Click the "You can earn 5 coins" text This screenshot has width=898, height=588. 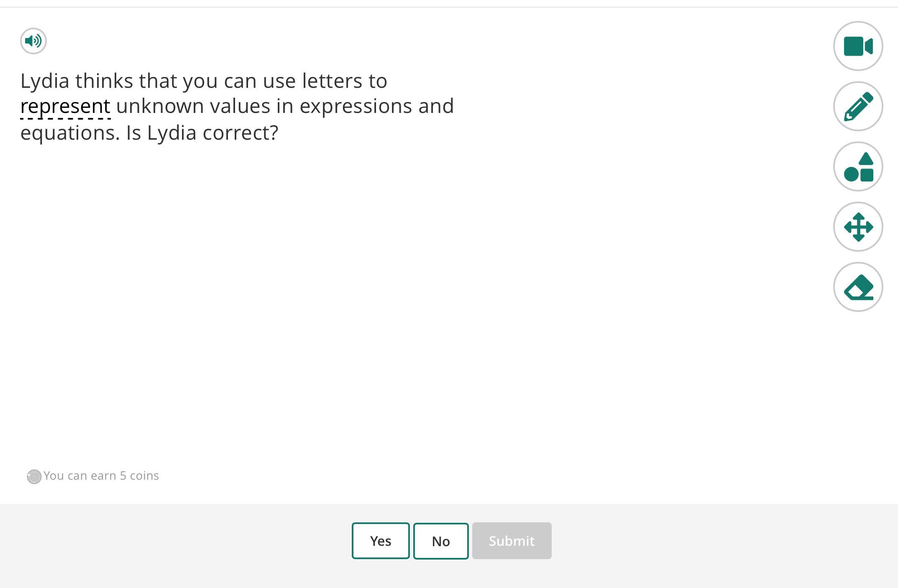[101, 476]
